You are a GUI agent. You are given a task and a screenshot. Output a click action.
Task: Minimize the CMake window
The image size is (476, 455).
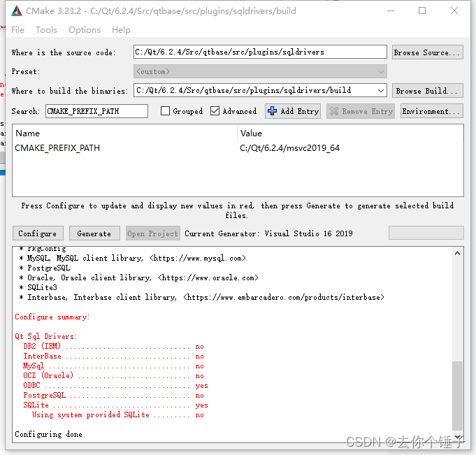[x=391, y=11]
